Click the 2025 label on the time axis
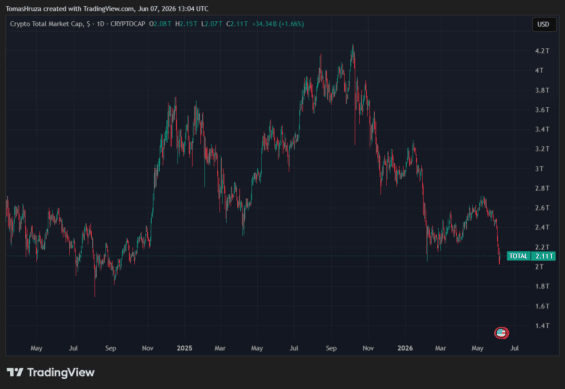 pos(184,348)
